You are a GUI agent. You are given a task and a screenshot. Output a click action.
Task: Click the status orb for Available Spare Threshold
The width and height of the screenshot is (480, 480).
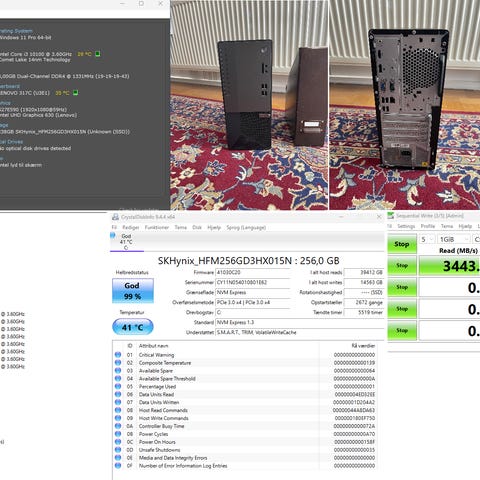(118, 378)
